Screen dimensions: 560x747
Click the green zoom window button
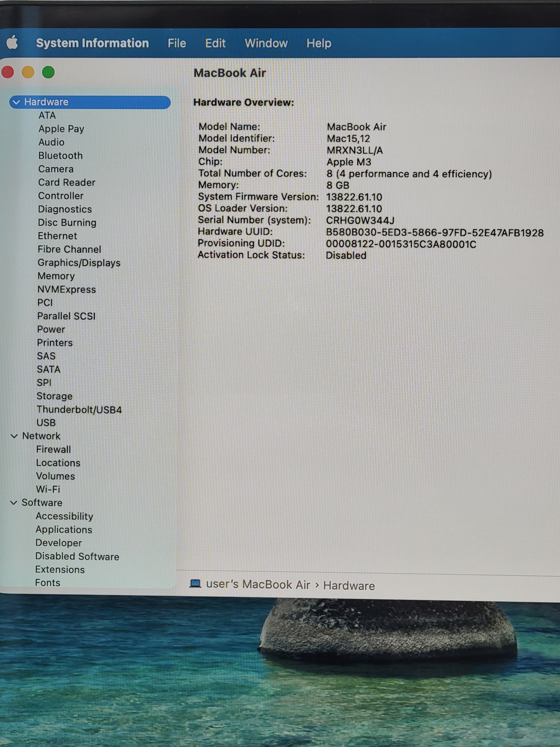tap(48, 72)
